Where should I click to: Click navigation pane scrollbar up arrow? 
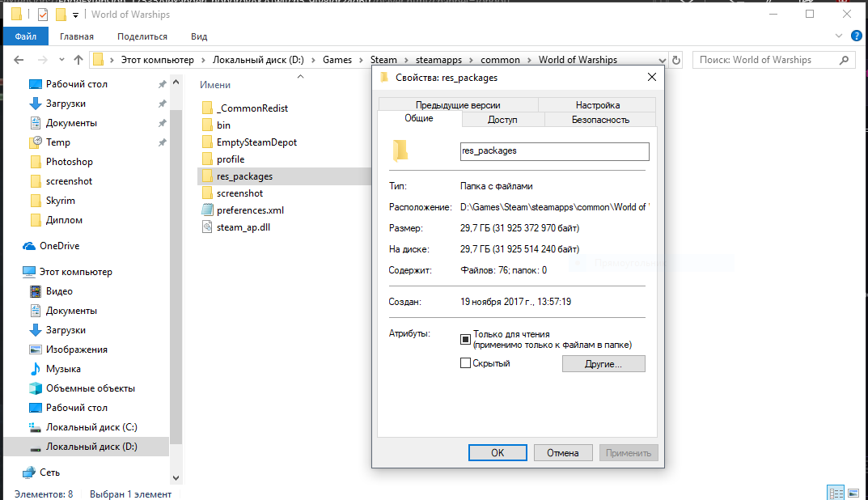point(176,83)
